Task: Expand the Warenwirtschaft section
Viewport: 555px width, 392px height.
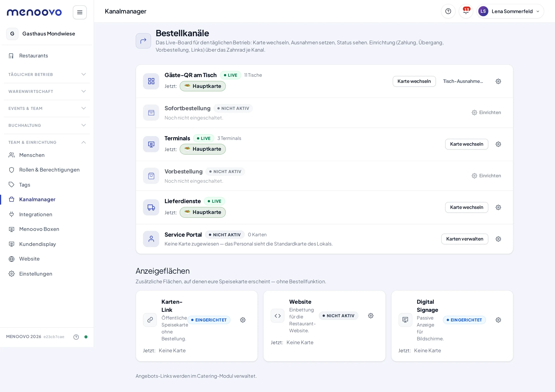Action: pos(47,91)
